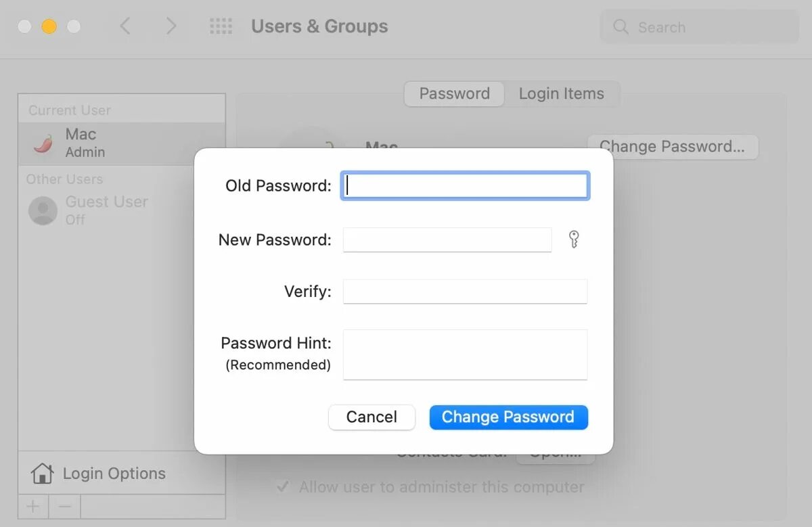Focus the Old Password field
The height and width of the screenshot is (527, 812).
tap(465, 185)
